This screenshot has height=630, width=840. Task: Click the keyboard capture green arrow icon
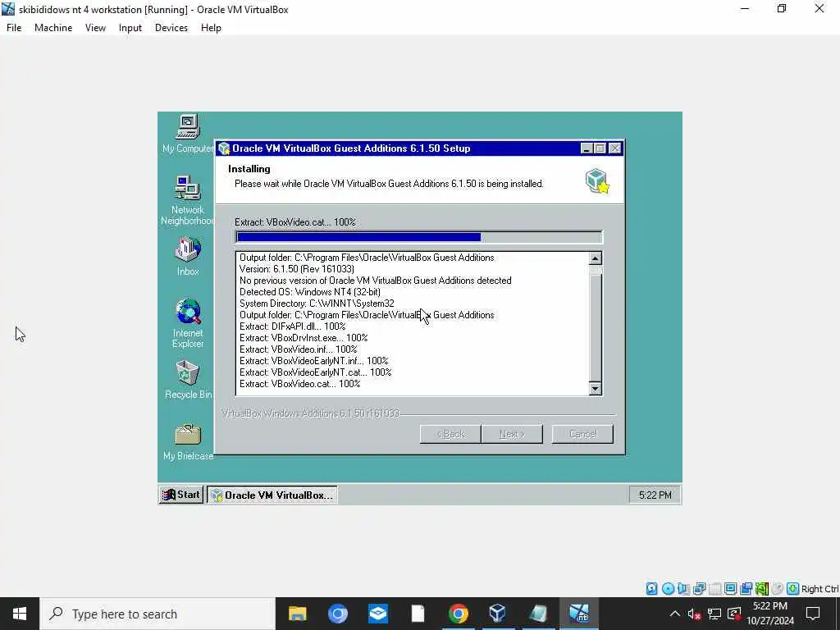pyautogui.click(x=793, y=589)
